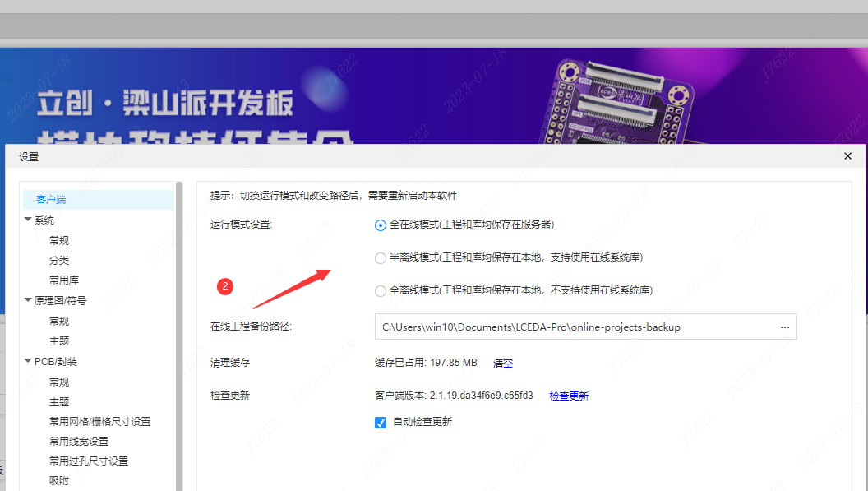Screen dimensions: 868x491
Task: Go to 常用库 settings
Action: pos(64,280)
